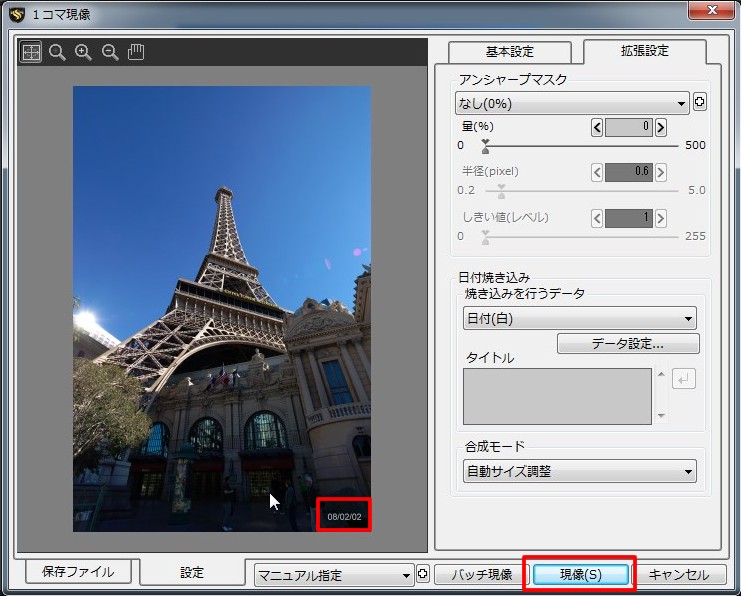This screenshot has height=596, width=741.
Task: Open the マニュアル指定 settings dropdown
Action: coord(334,575)
